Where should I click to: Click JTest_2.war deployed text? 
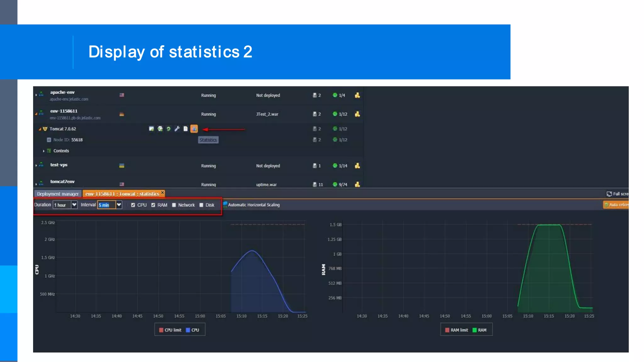(x=267, y=114)
